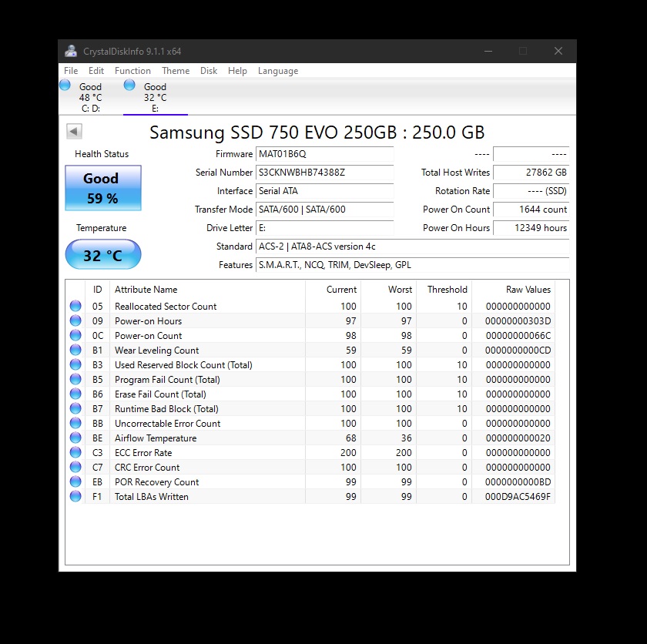
Task: Click status orb for Airflow Temperature
Action: 75,438
